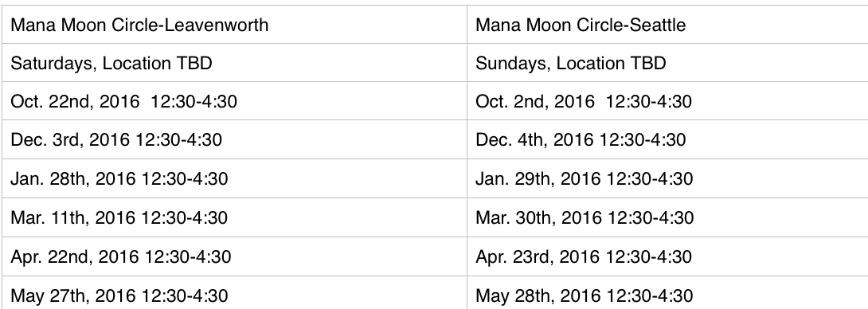
Task: Click the Saturdays, Location TBD cell
Action: click(234, 63)
